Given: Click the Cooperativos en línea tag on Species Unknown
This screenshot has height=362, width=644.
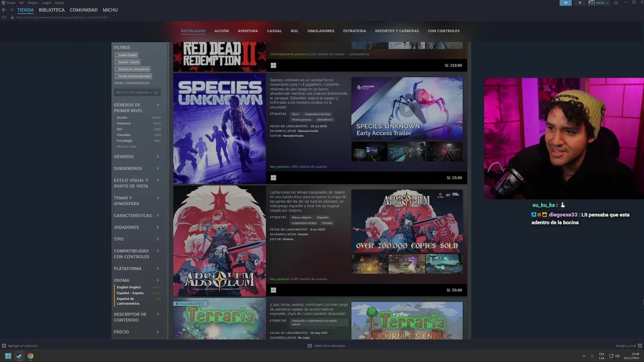Looking at the screenshot, I should coord(317,114).
